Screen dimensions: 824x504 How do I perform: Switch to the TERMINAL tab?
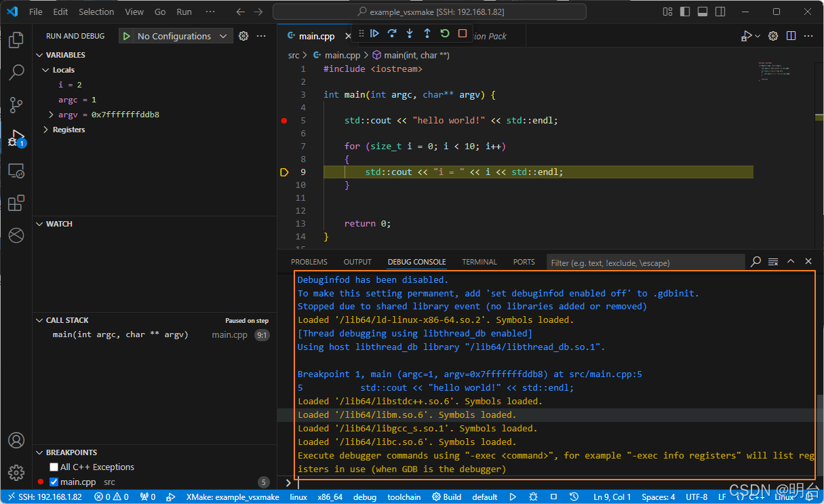pyautogui.click(x=479, y=262)
